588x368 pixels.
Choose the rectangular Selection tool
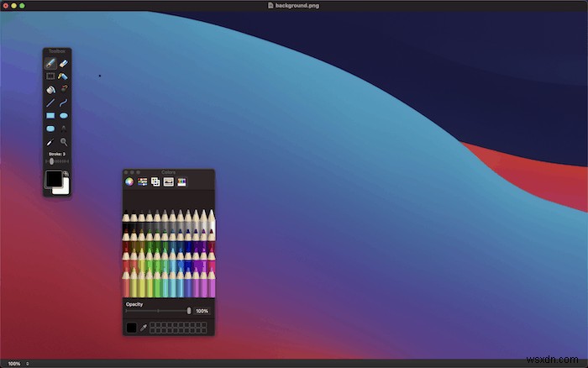coord(50,76)
